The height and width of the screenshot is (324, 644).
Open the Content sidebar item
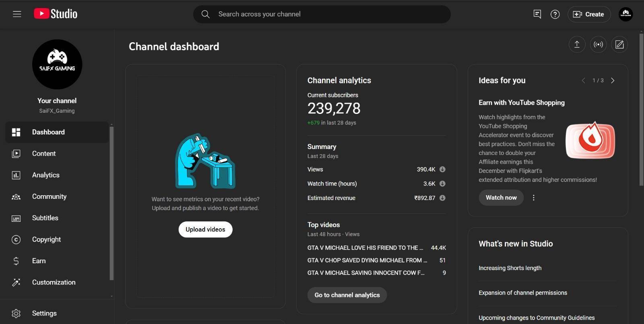tap(44, 154)
